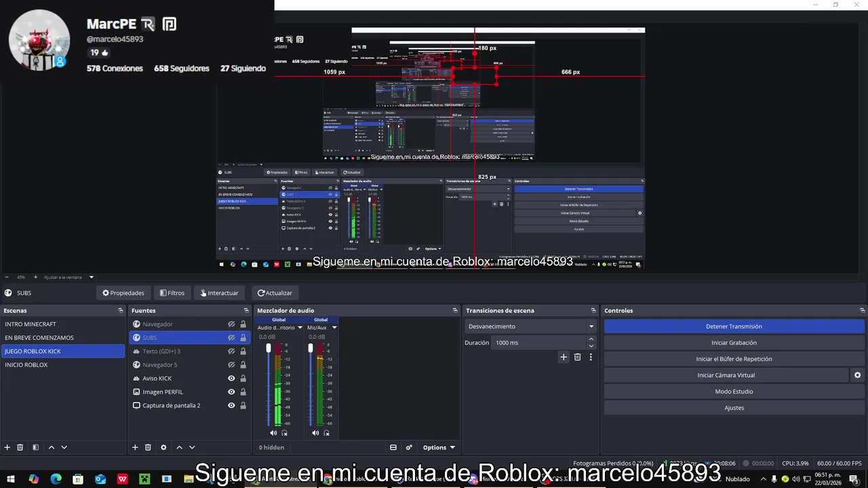Launch Microsoft Edge from the taskbar
Image resolution: width=868 pixels, height=488 pixels.
[56, 479]
